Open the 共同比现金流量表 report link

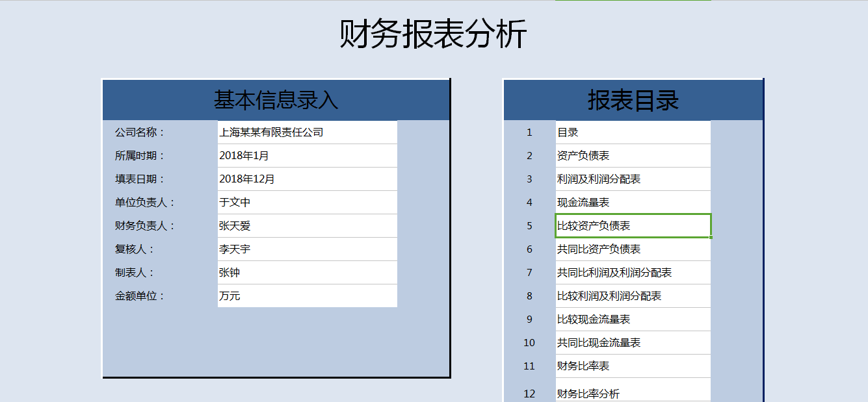[x=633, y=343]
